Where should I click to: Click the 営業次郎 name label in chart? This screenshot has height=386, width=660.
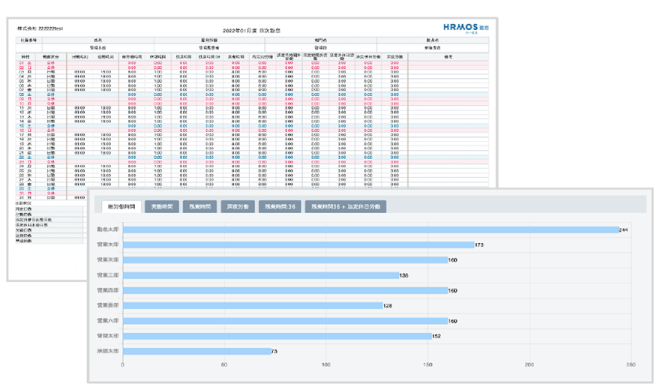pyautogui.click(x=108, y=260)
